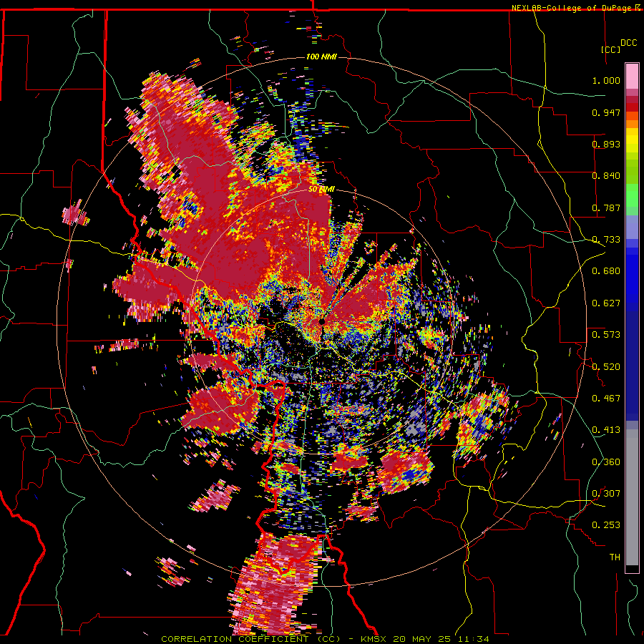Click the 0.893 scale value
Viewport: 644px width, 644px height.
click(x=606, y=144)
